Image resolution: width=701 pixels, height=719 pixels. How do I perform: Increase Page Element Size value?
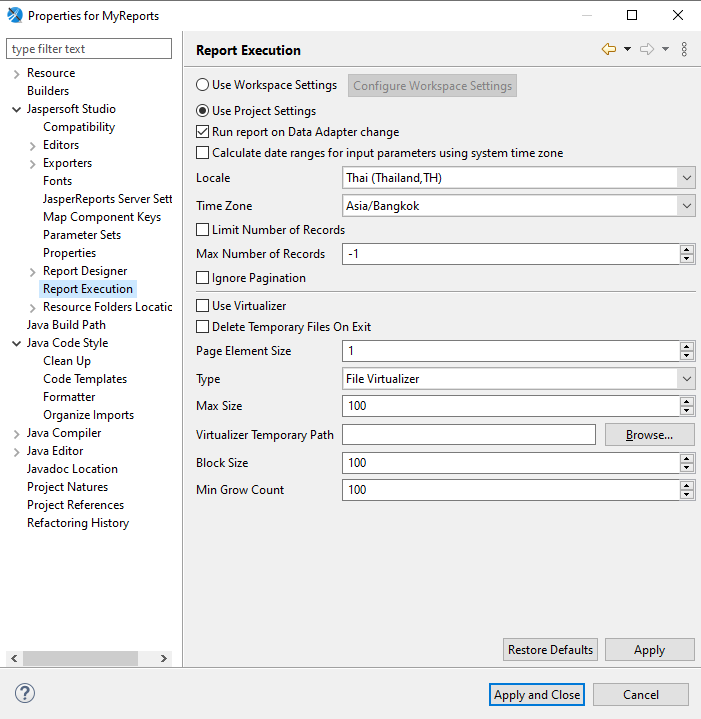coord(686,346)
